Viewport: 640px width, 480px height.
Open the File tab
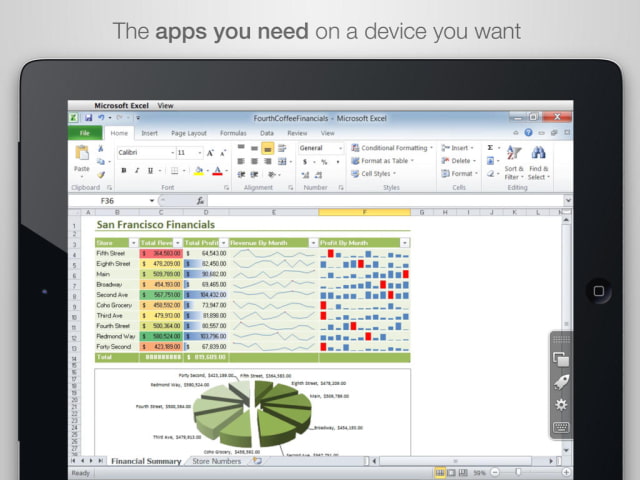tap(85, 133)
